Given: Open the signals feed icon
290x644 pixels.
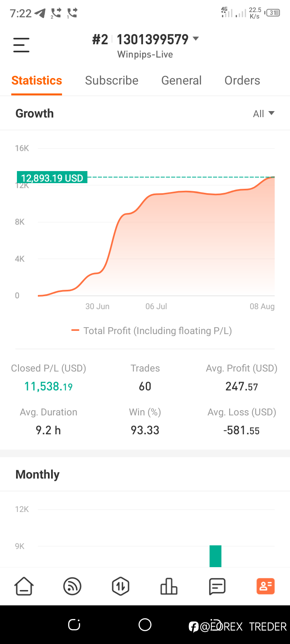Looking at the screenshot, I should (x=72, y=586).
